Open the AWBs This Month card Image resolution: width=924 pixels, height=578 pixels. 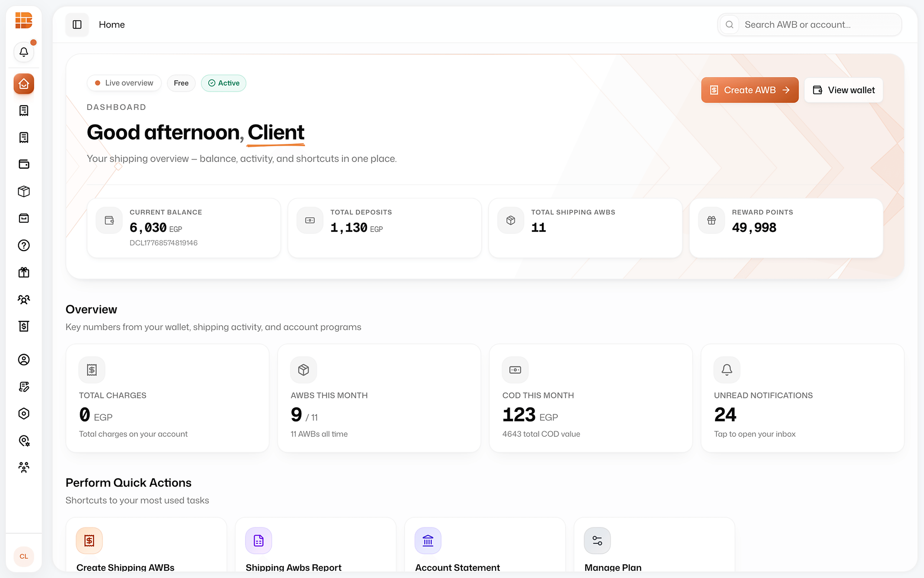[379, 398]
